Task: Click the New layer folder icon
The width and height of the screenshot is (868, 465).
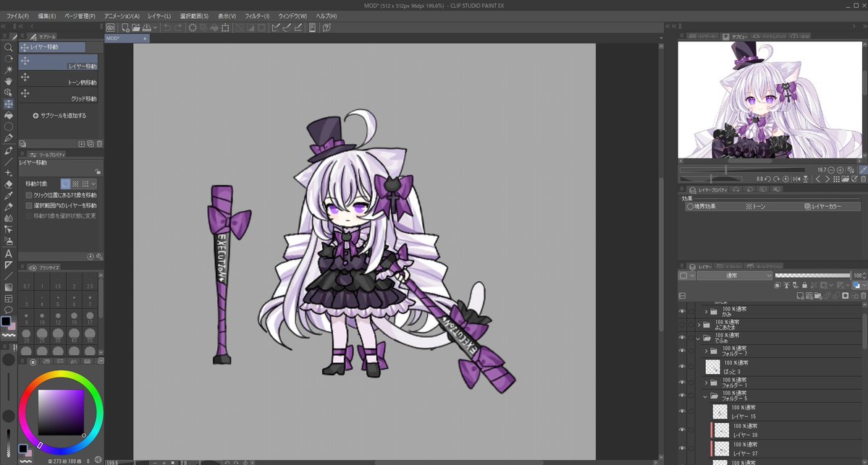Action: pyautogui.click(x=818, y=296)
